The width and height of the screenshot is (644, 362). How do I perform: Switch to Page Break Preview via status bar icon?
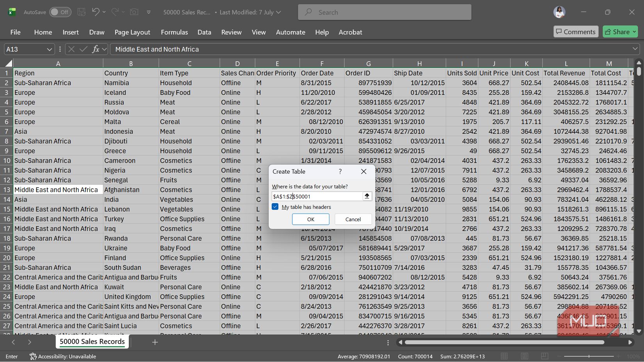(x=544, y=356)
